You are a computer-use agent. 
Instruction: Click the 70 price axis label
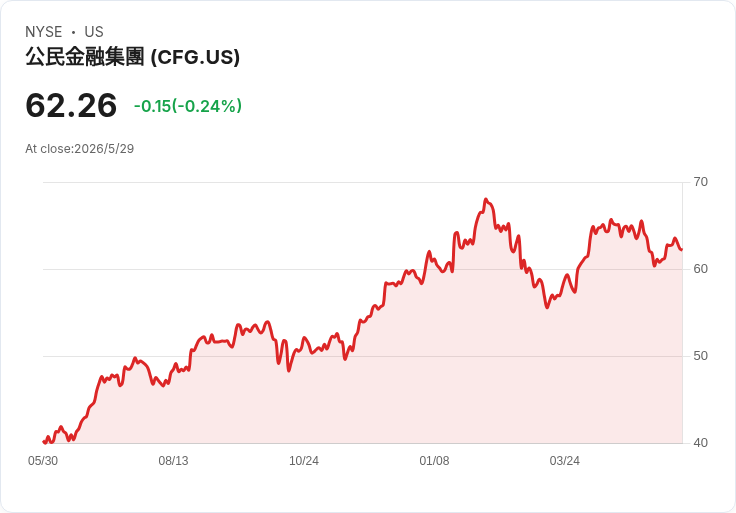(x=700, y=182)
